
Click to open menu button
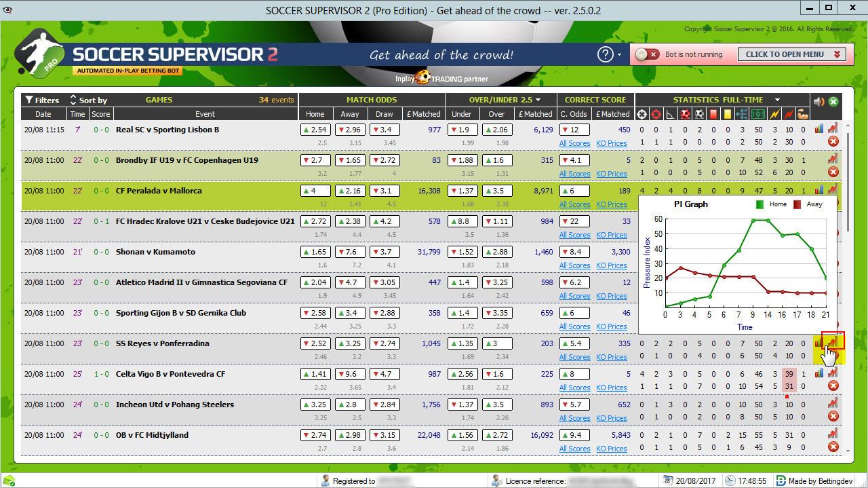click(x=791, y=54)
